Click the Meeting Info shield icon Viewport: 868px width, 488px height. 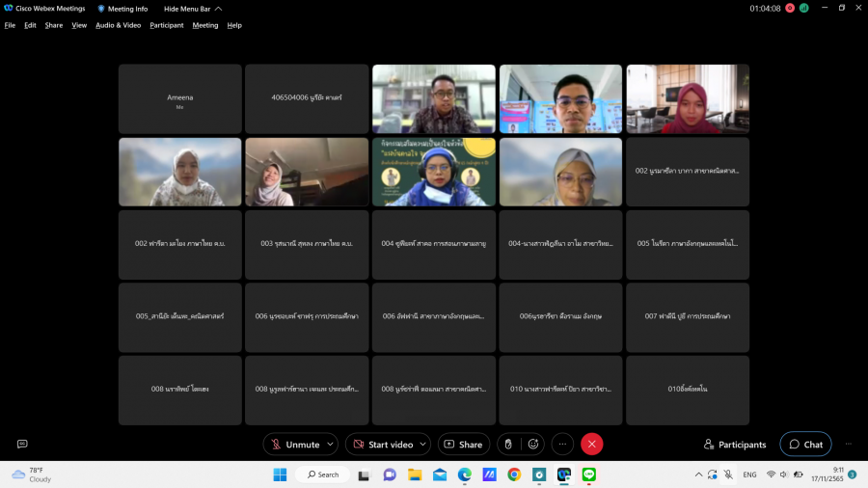click(101, 9)
